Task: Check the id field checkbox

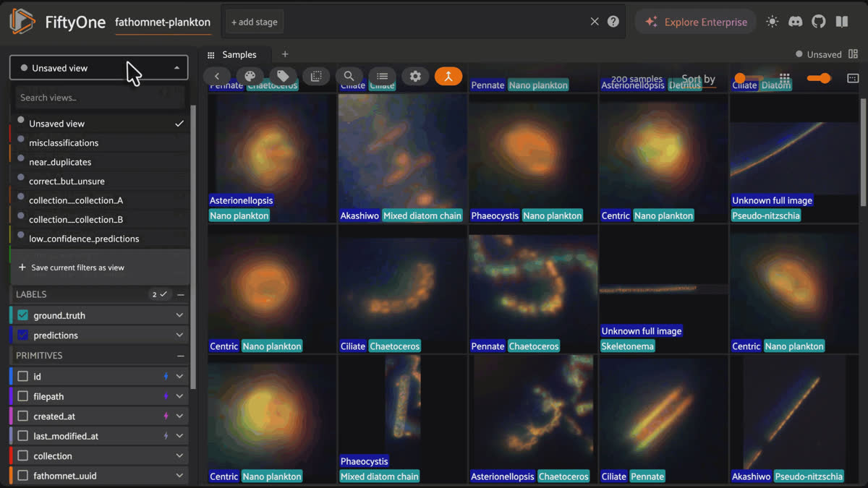Action: tap(22, 377)
